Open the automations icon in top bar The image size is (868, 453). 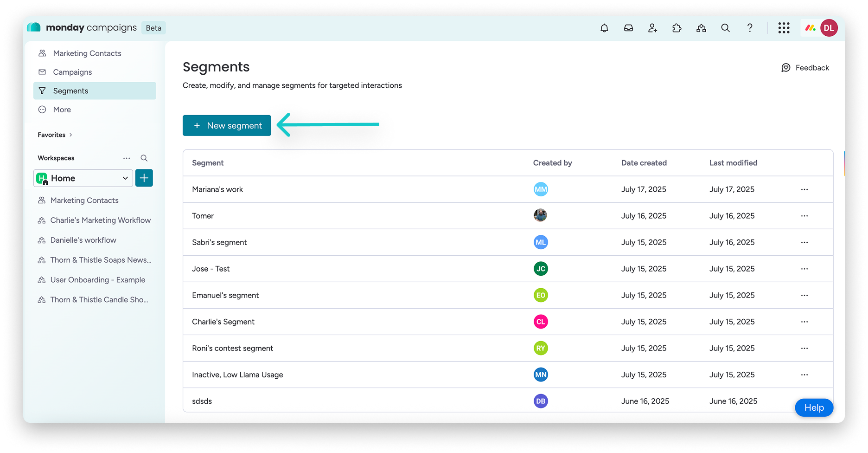701,28
